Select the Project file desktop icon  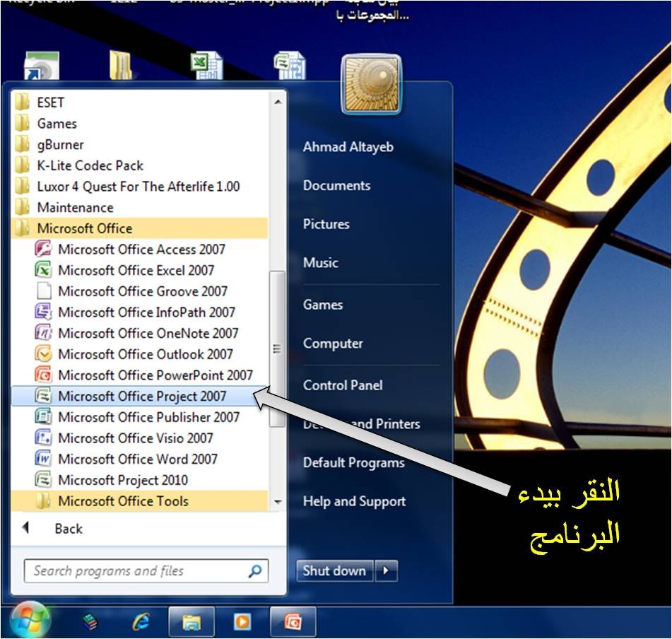point(290,66)
